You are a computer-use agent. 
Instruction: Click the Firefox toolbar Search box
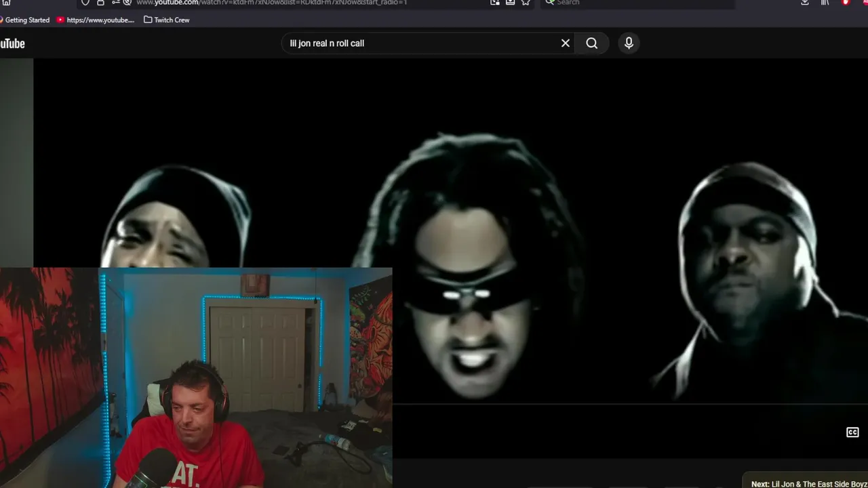(637, 3)
